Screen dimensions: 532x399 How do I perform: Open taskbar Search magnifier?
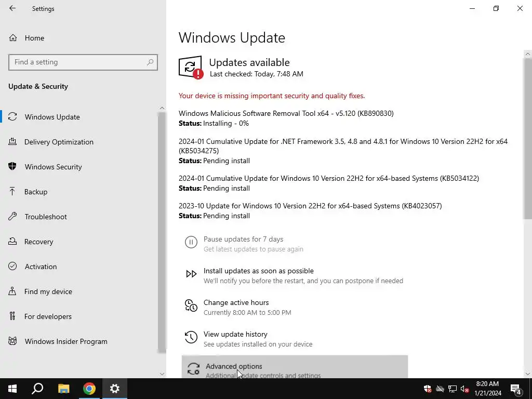[x=37, y=389]
